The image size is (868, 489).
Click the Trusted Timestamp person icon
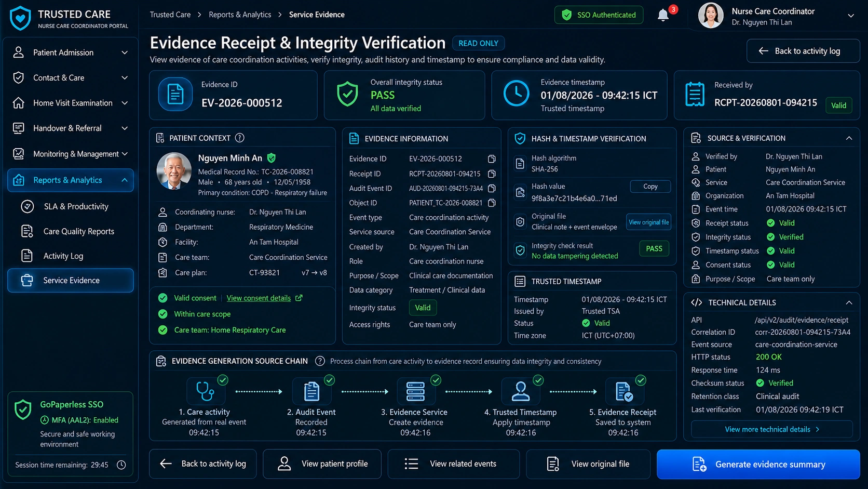pos(520,391)
